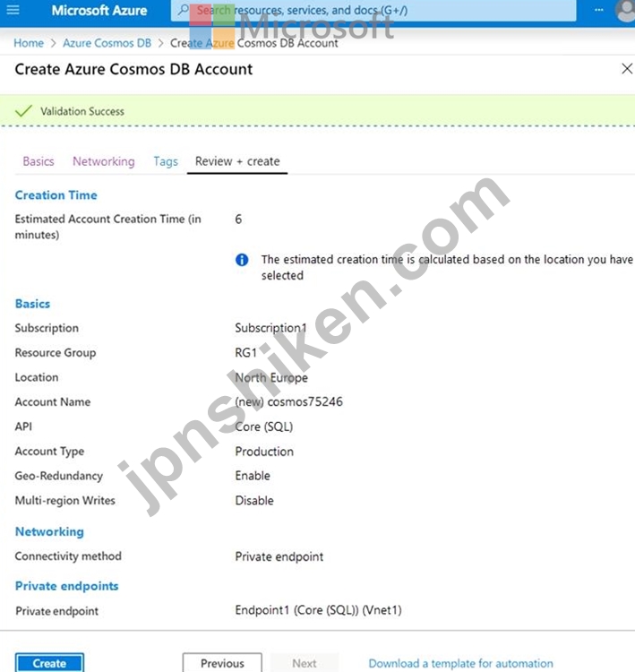
Task: Close the Create Azure Cosmos DB Account blade
Action: (x=627, y=69)
